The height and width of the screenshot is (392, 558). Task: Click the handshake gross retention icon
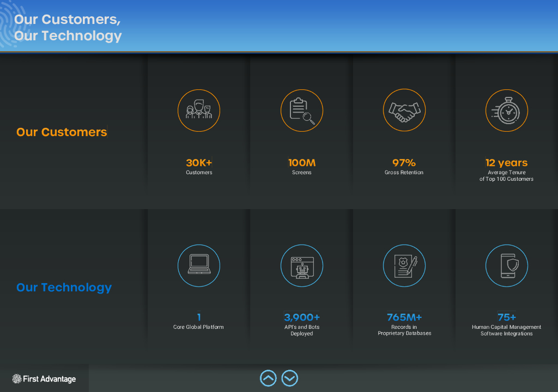tap(404, 111)
